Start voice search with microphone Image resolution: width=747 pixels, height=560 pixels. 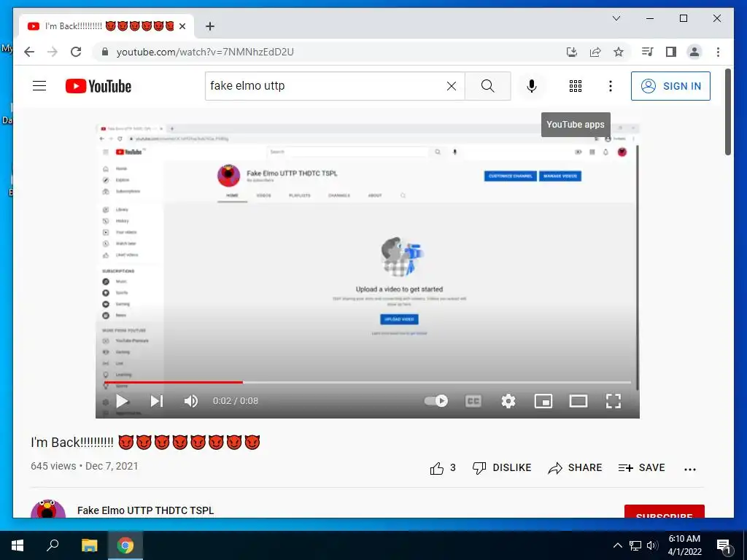point(532,86)
